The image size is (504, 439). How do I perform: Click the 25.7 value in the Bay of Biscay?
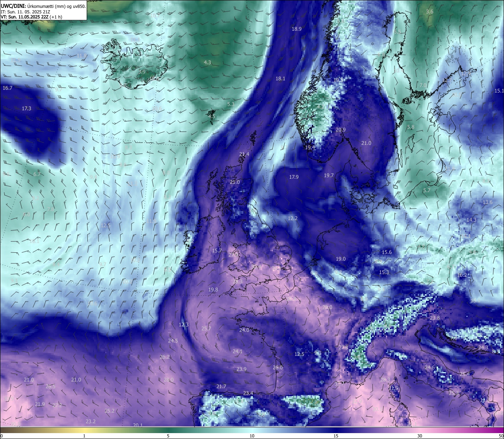pyautogui.click(x=206, y=329)
